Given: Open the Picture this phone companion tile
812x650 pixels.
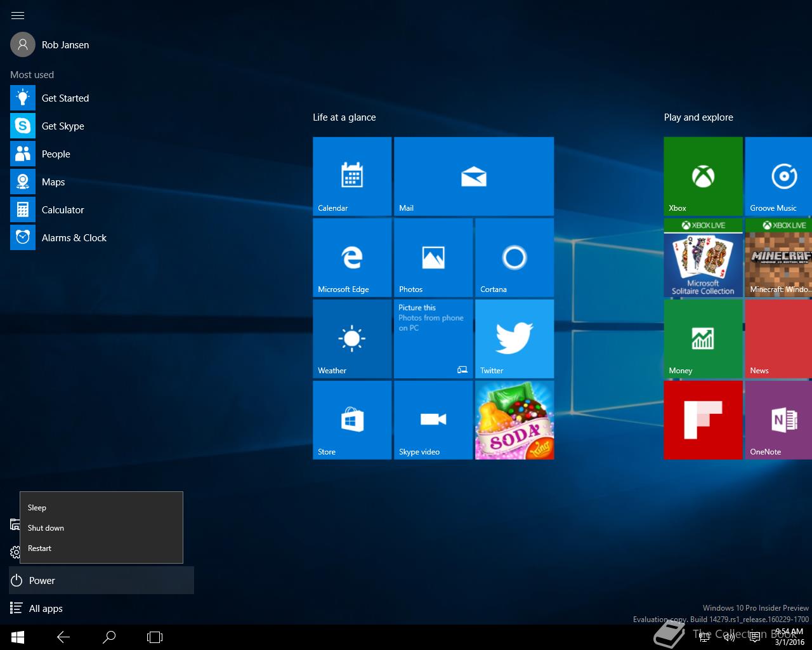Looking at the screenshot, I should [433, 339].
